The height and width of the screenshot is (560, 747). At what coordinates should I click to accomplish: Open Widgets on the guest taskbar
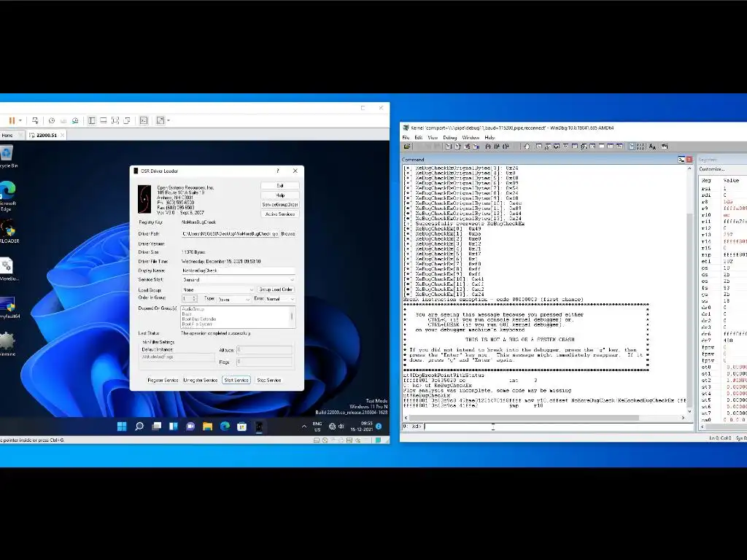[x=174, y=426]
